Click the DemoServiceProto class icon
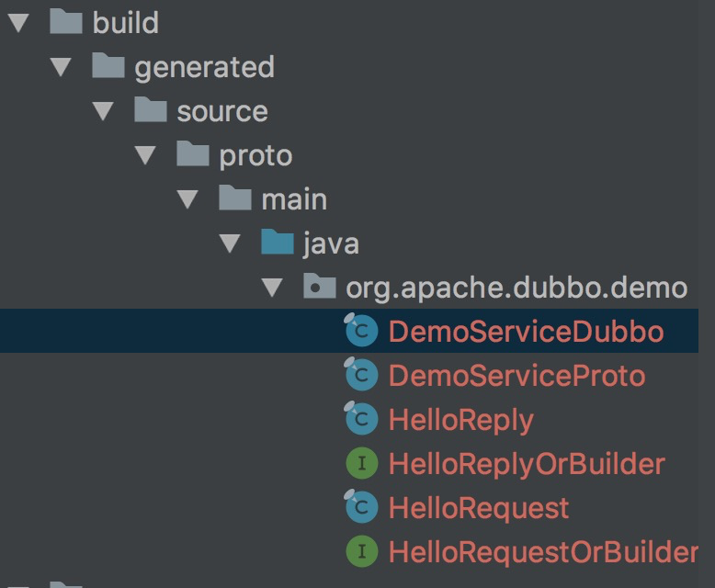 click(361, 376)
